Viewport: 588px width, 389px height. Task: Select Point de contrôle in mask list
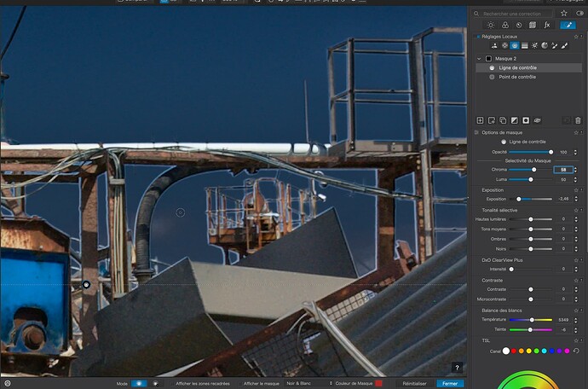click(x=528, y=77)
